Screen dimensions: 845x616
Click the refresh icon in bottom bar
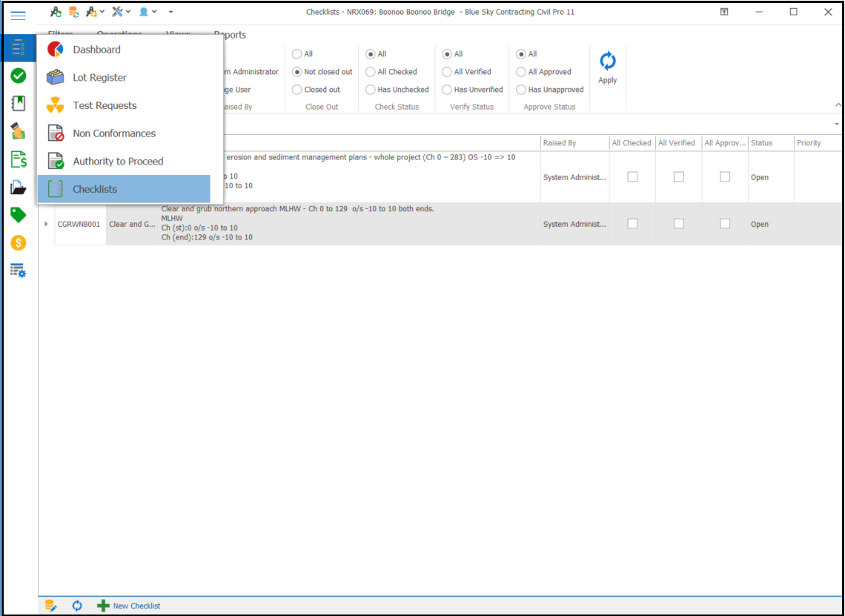pyautogui.click(x=77, y=606)
